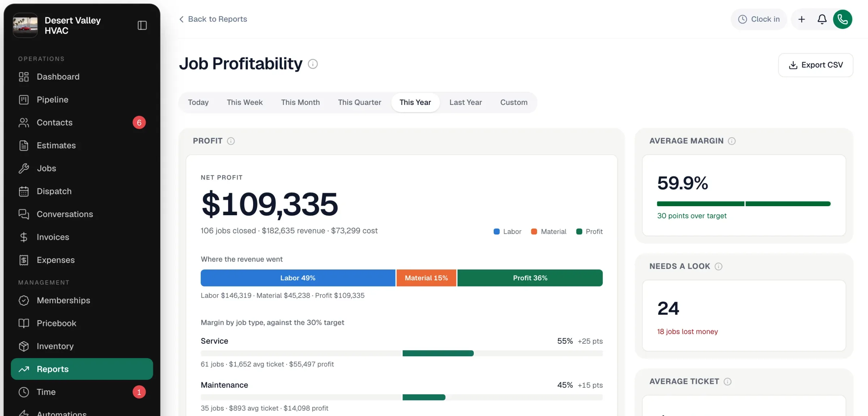Image resolution: width=868 pixels, height=416 pixels.
Task: Open the Custom date range tab
Action: [514, 102]
